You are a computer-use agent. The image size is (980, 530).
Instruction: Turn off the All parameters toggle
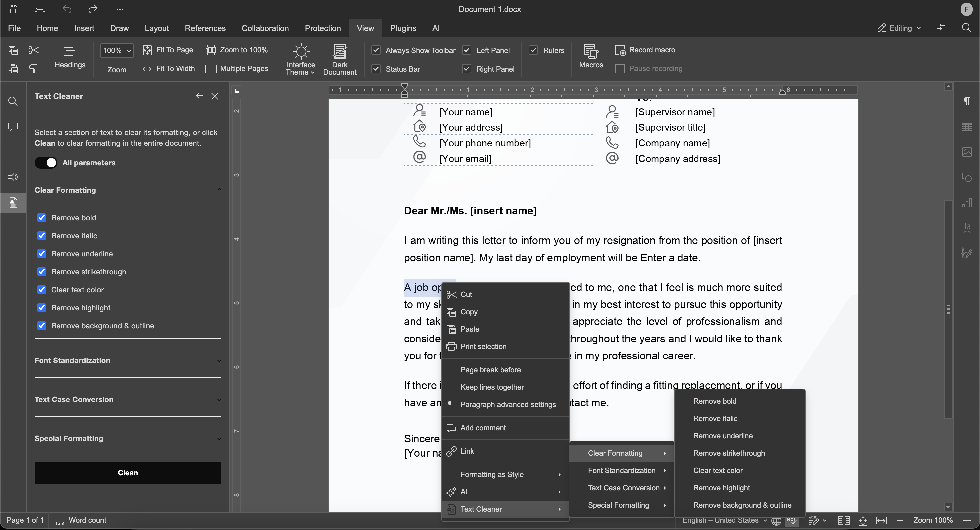(x=46, y=162)
